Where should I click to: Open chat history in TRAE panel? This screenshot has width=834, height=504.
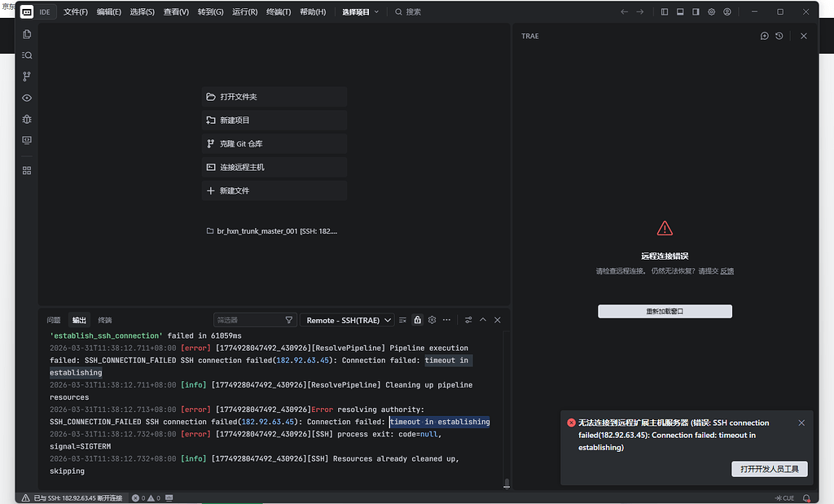779,36
